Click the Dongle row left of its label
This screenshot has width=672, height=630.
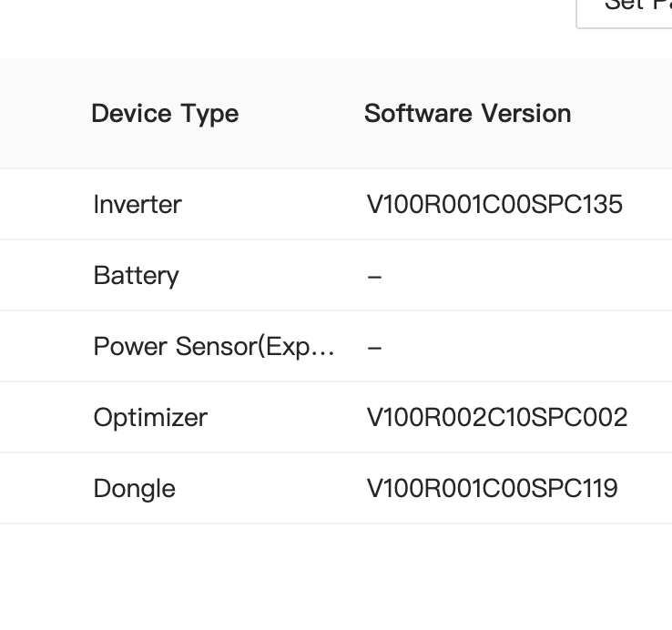pyautogui.click(x=46, y=488)
